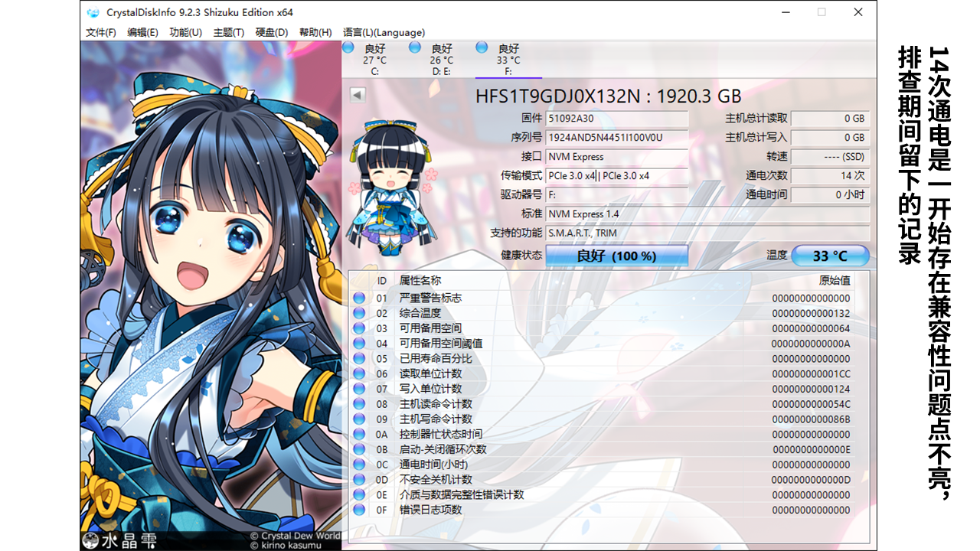Click the serial number field 1924AND5N4451I100V0U

[616, 138]
